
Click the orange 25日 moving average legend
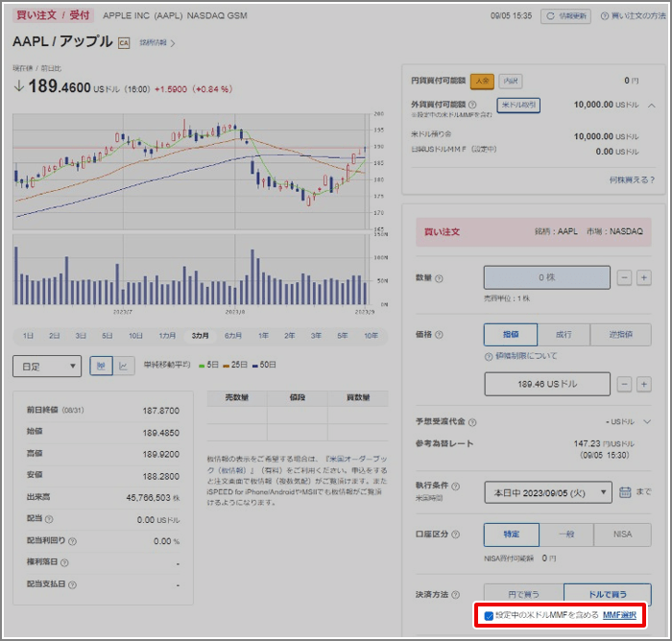point(235,365)
